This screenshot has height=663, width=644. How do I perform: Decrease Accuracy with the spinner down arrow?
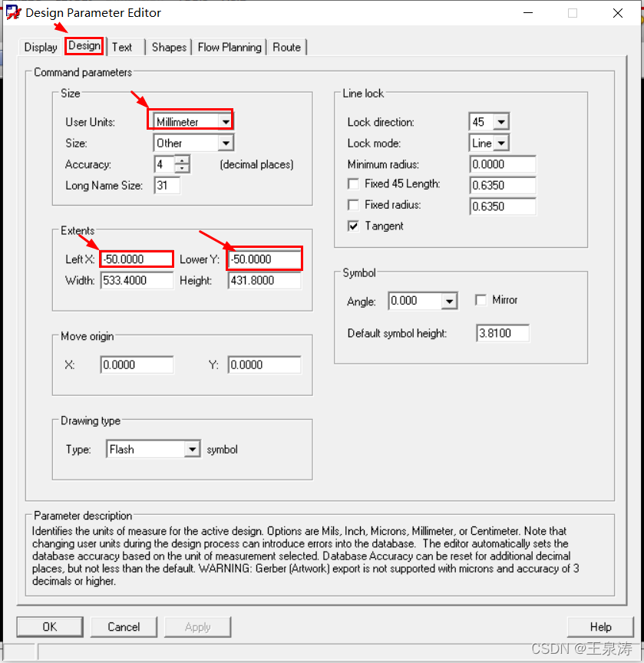pos(182,169)
